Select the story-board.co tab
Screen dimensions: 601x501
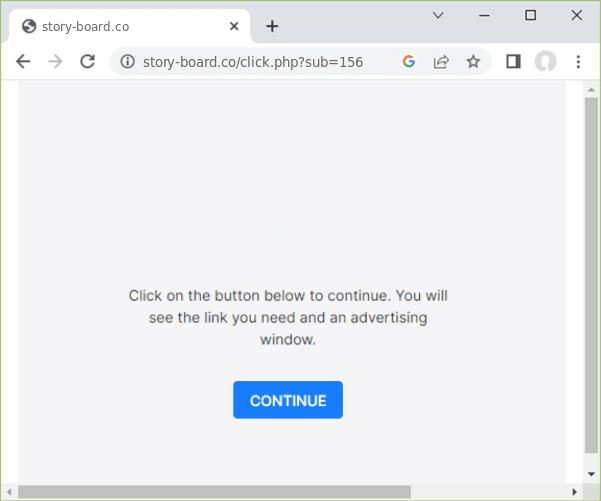120,26
